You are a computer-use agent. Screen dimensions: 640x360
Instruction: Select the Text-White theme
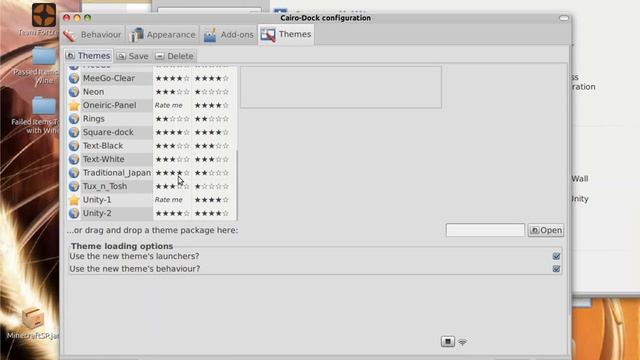click(104, 159)
